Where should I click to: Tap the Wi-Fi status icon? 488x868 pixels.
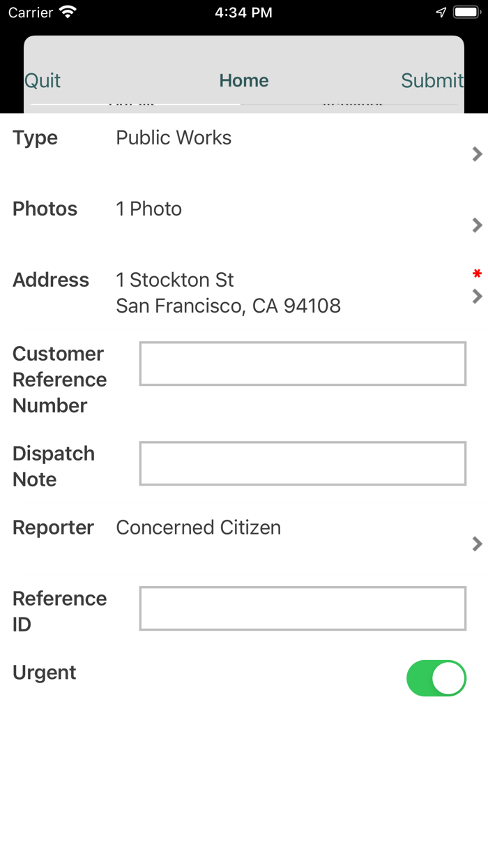pyautogui.click(x=68, y=13)
